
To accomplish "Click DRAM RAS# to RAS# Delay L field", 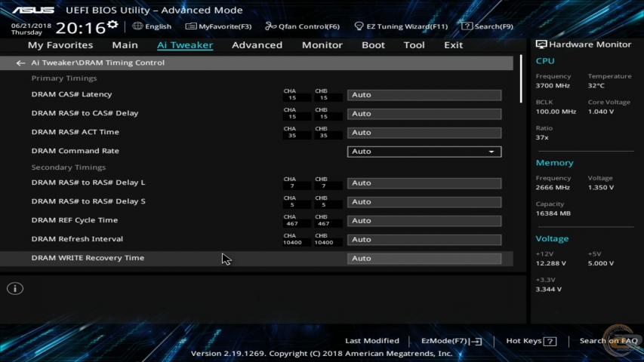I will pyautogui.click(x=424, y=183).
